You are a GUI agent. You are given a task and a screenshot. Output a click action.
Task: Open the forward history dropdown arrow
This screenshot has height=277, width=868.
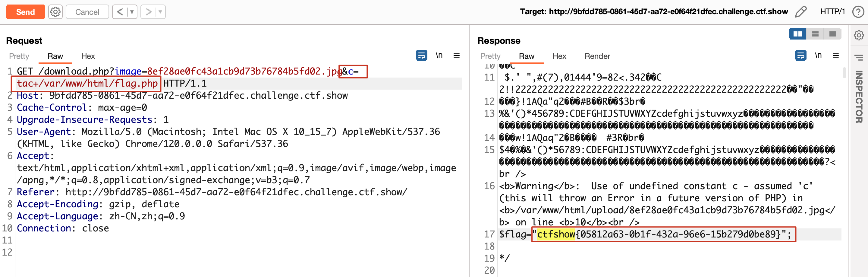click(x=161, y=12)
